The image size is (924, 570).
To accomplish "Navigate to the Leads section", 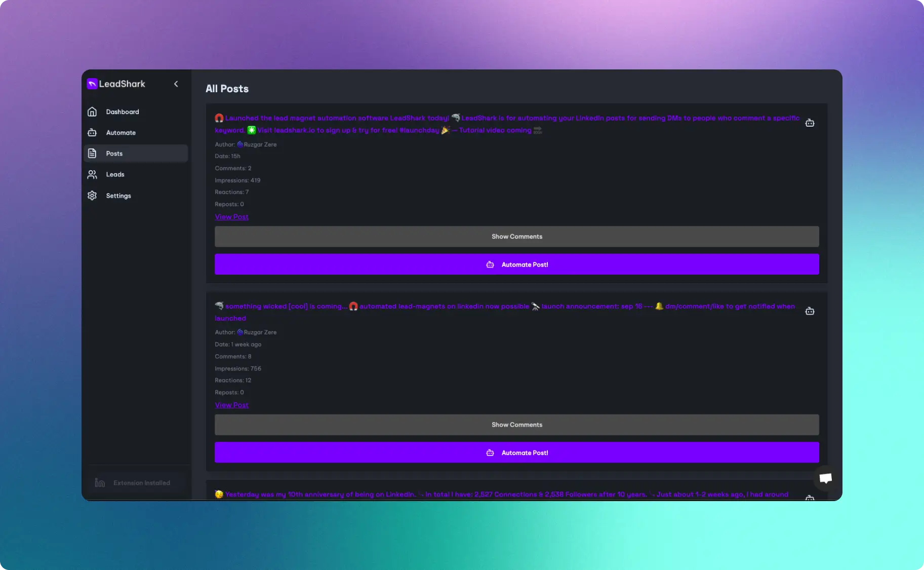I will tap(114, 174).
